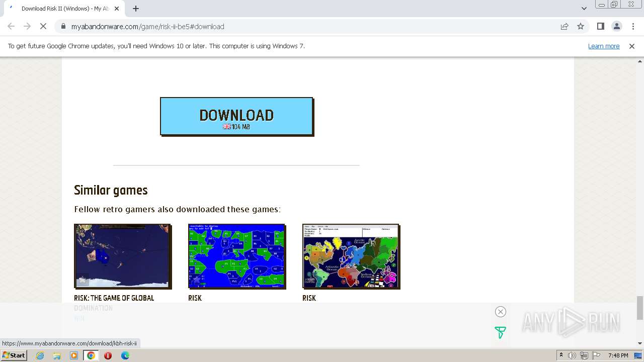Toggle the browser side panel
Viewport: 644px width, 362px height.
tap(600, 26)
